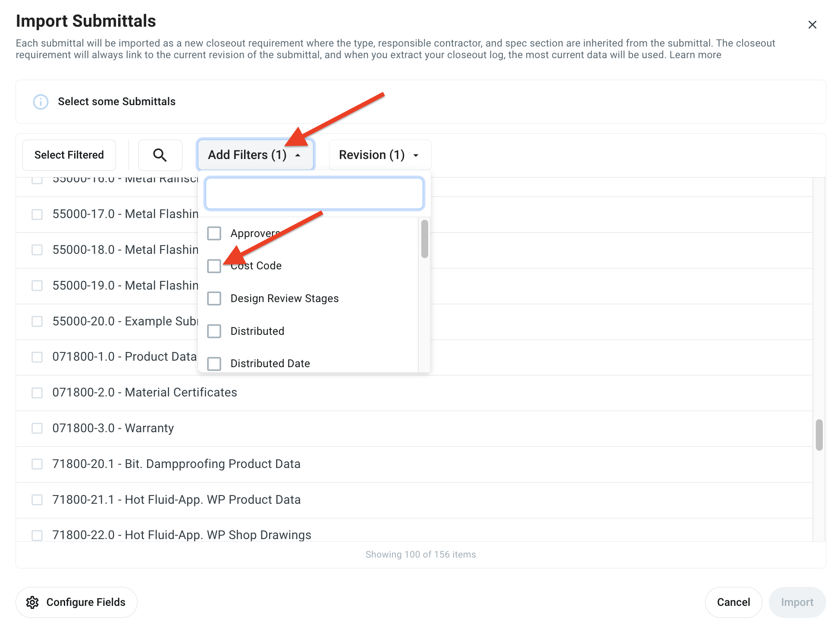The image size is (840, 630).
Task: Check the Approvers filter checkbox
Action: coord(214,234)
